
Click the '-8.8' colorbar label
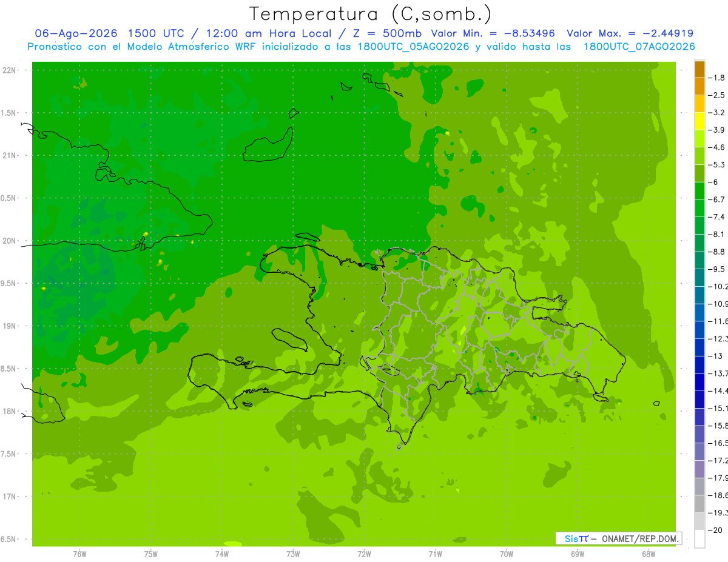coord(717,252)
